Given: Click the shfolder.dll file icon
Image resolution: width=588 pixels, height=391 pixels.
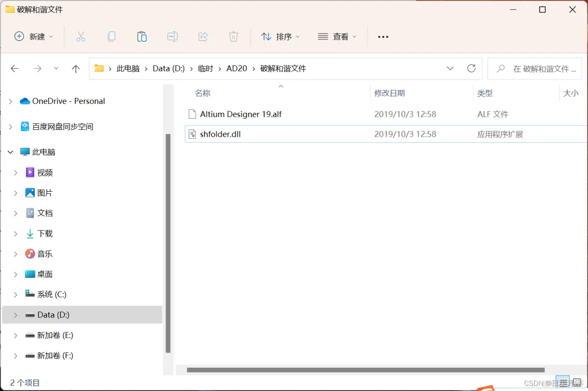Looking at the screenshot, I should click(192, 134).
